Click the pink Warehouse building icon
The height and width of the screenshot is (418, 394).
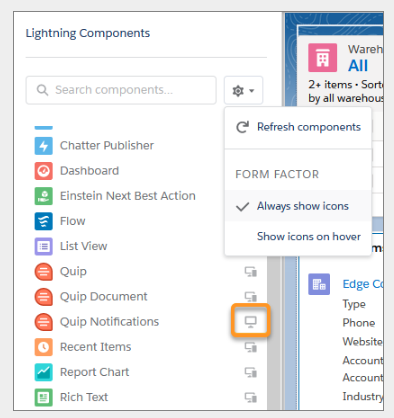(322, 58)
